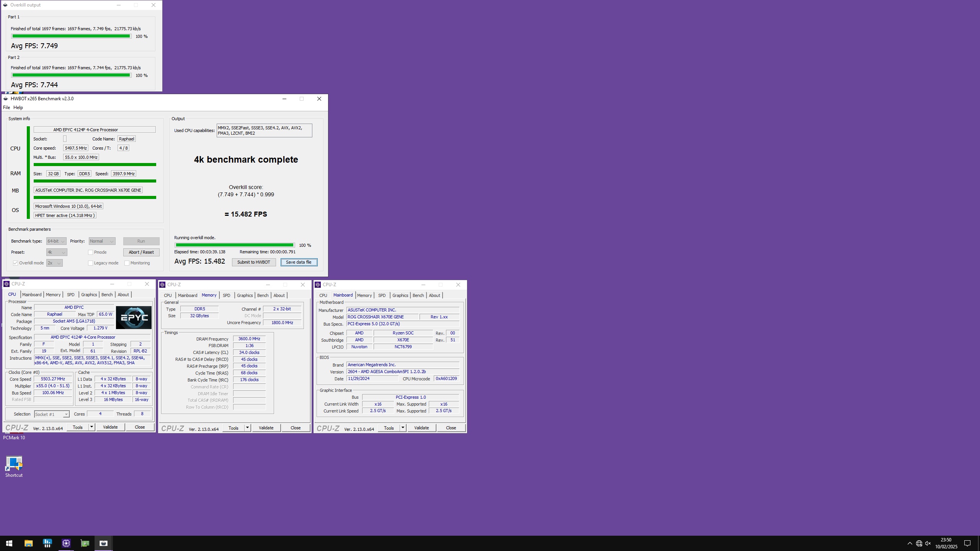Click the HWBOT x265 taskbar icon

coord(103,543)
